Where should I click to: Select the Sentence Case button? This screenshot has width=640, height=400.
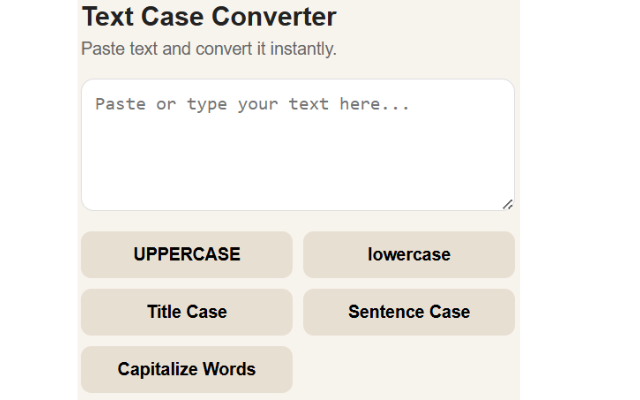click(x=409, y=312)
